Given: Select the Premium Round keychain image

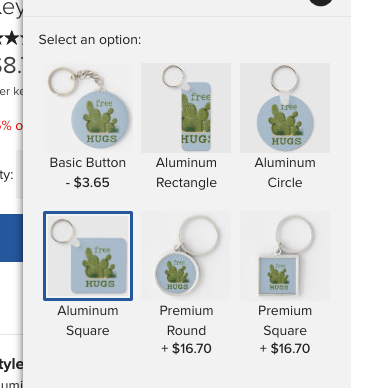Looking at the screenshot, I should coord(186,256).
